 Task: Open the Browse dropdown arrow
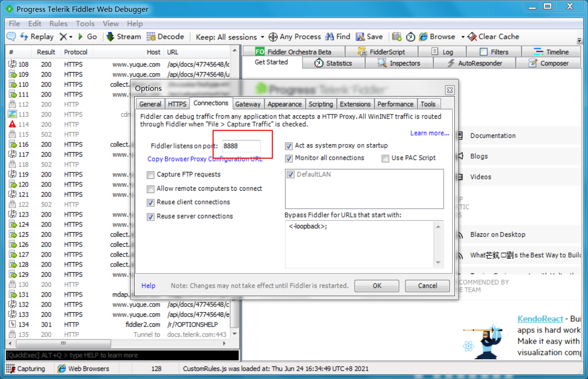(462, 37)
